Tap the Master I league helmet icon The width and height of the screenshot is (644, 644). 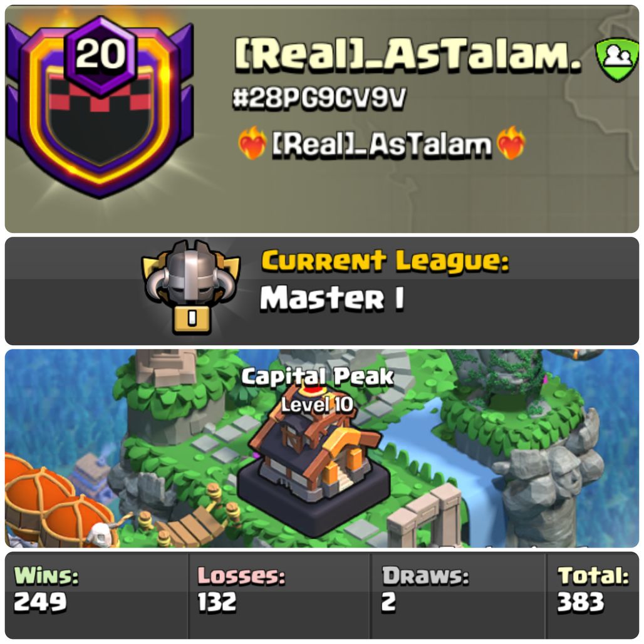[x=190, y=287]
